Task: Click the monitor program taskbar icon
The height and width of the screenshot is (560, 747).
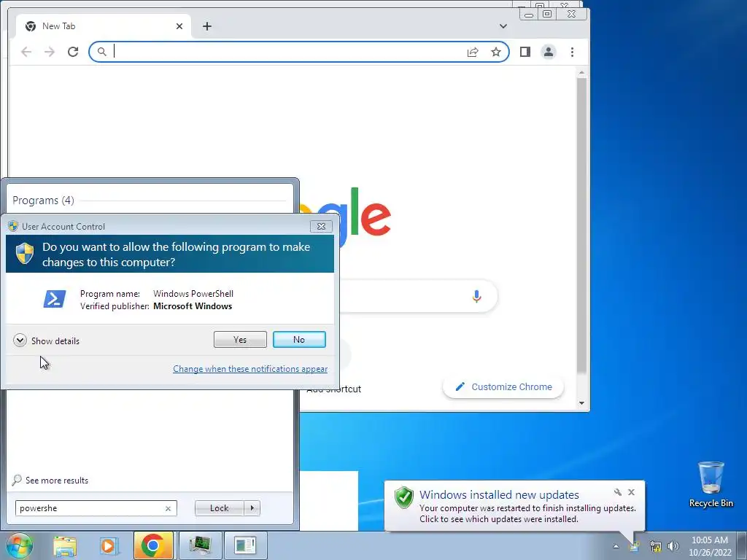Action: (x=200, y=545)
